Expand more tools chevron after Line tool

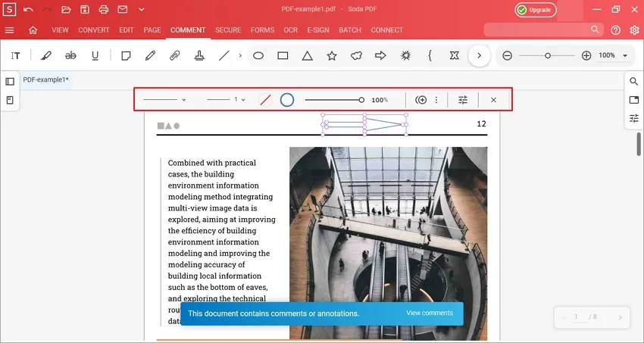(240, 55)
